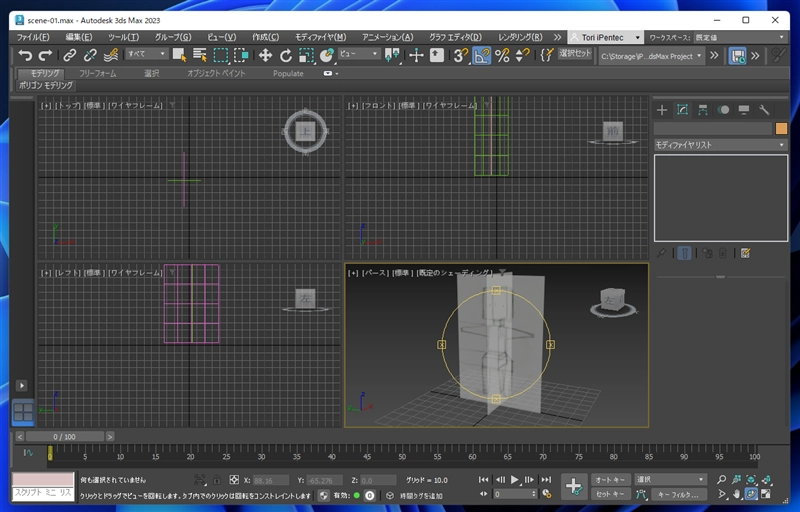Click the Select and Place tool
Image resolution: width=800 pixels, height=512 pixels.
327,55
